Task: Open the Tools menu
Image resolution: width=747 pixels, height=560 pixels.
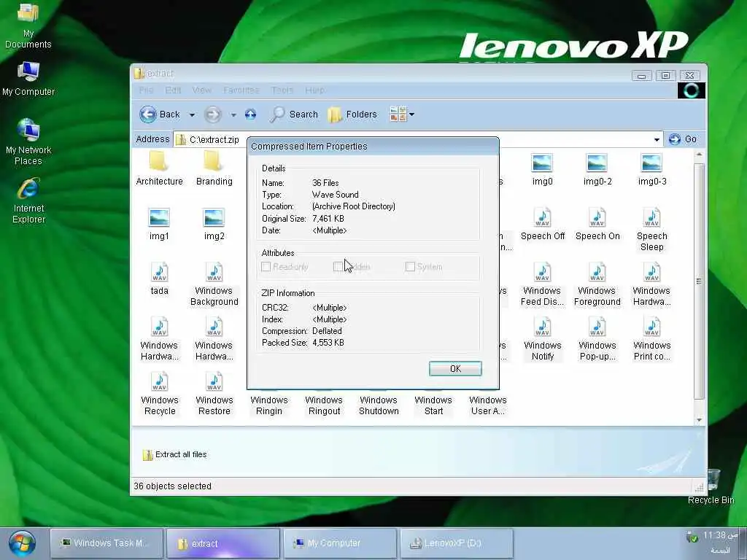Action: 282,90
